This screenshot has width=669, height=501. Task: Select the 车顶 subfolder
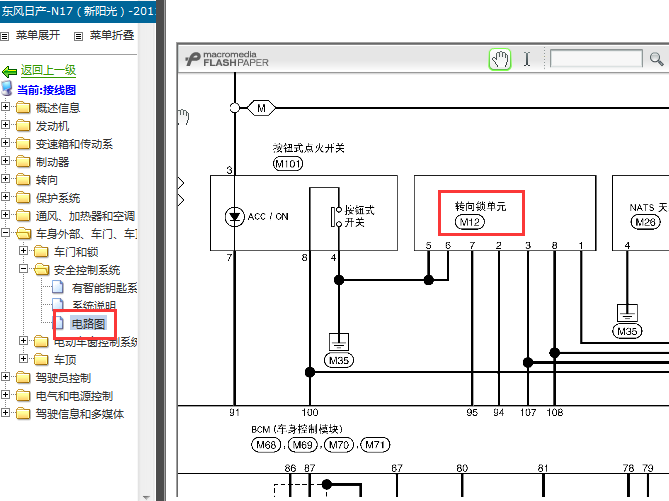click(x=65, y=360)
